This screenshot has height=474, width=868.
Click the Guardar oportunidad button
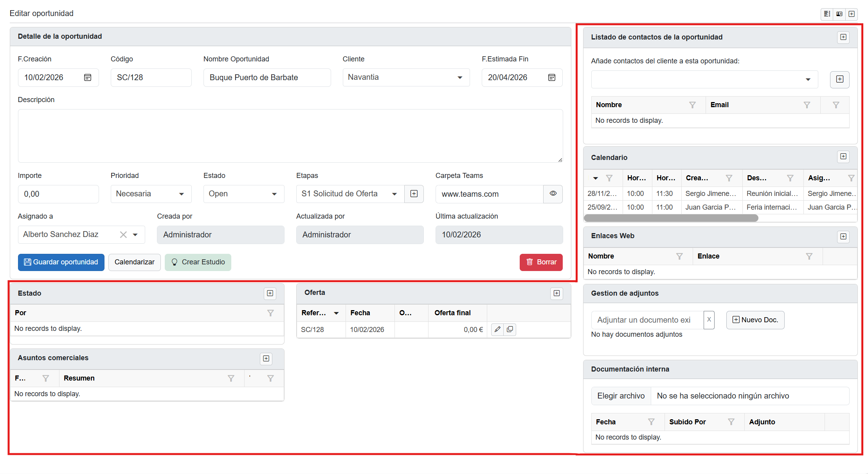tap(61, 262)
